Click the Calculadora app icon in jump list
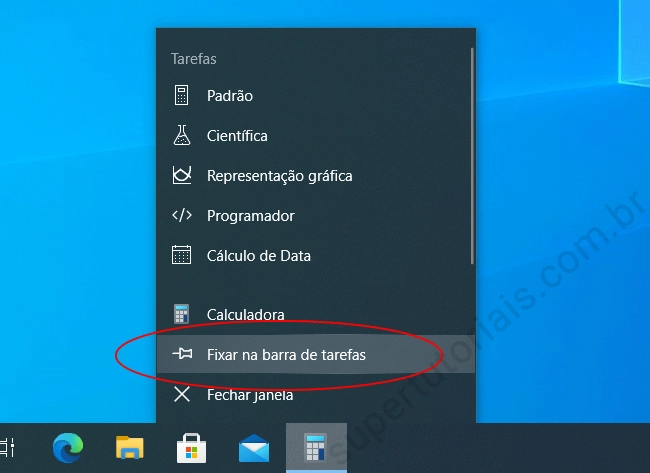Screen dimensions: 650x473 pyautogui.click(x=182, y=314)
